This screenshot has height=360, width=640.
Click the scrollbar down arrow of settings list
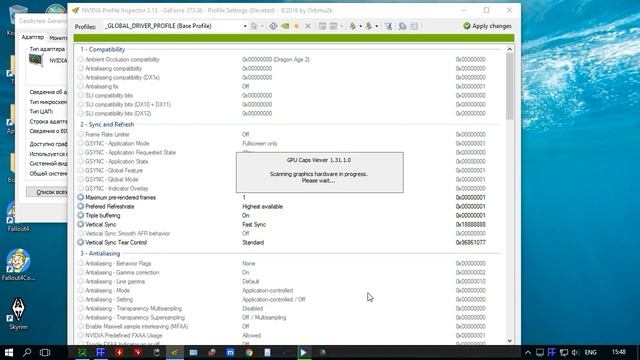pos(509,341)
